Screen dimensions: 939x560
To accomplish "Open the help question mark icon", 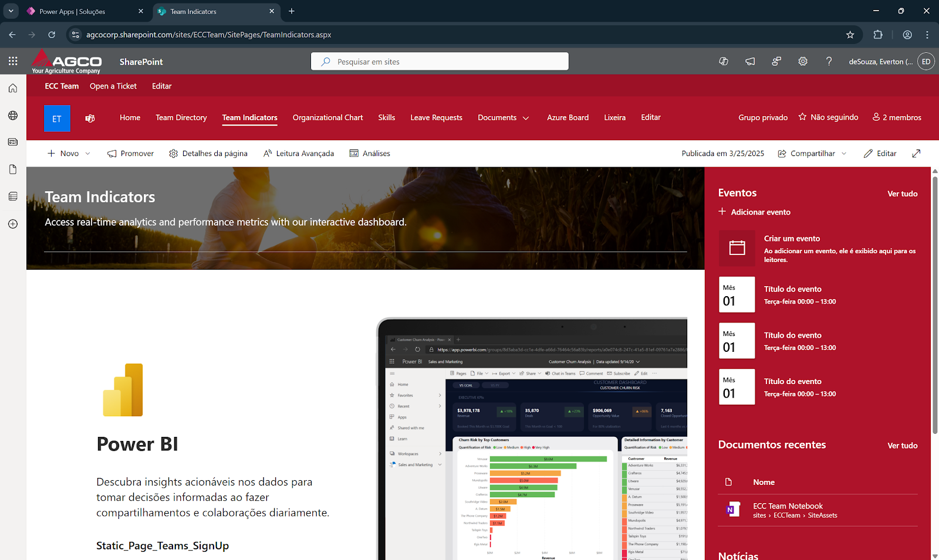I will point(829,61).
